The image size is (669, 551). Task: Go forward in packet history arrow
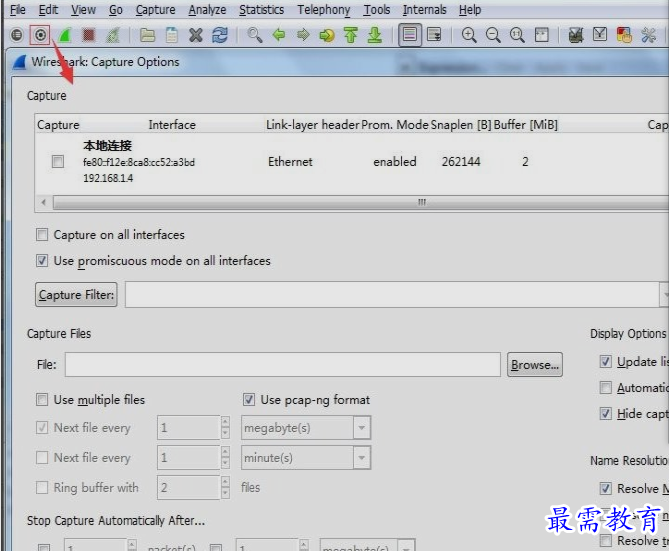coord(303,34)
